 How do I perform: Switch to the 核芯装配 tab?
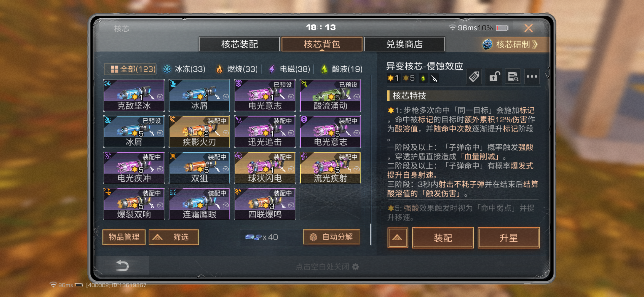tap(239, 44)
